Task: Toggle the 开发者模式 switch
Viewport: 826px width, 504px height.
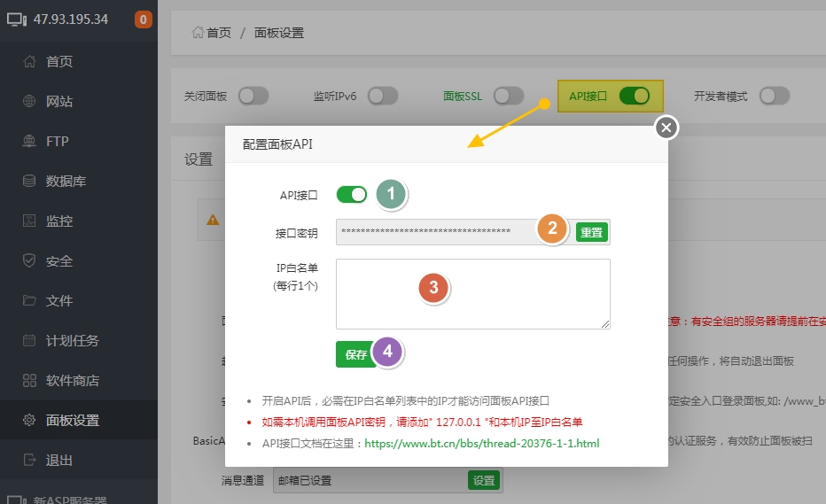Action: point(775,96)
